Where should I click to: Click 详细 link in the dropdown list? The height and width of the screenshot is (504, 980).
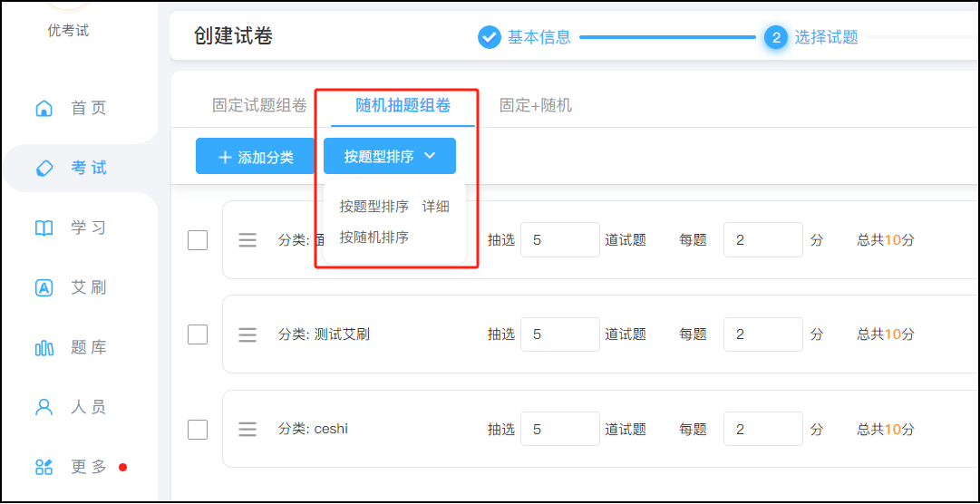point(436,207)
